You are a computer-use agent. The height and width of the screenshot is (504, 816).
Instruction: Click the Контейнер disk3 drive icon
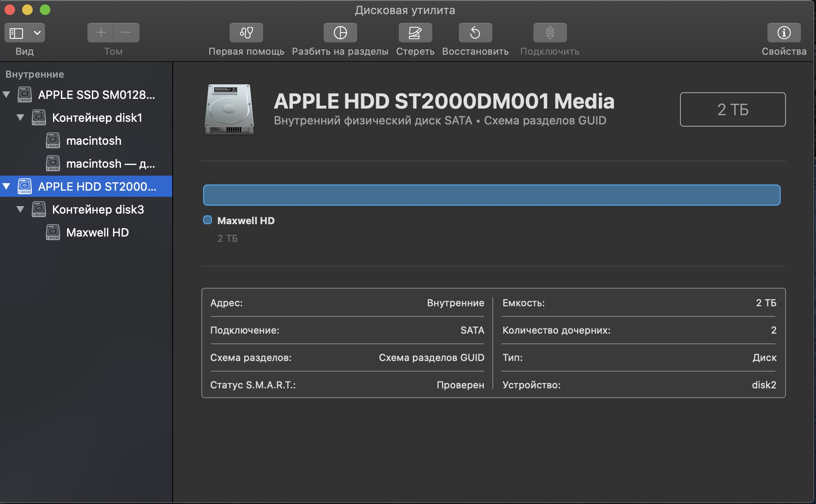39,209
